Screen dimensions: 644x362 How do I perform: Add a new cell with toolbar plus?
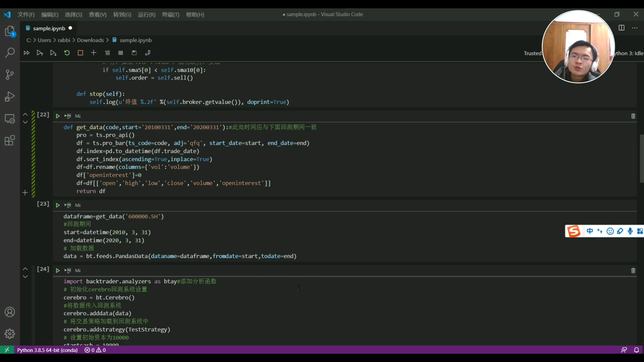[x=94, y=53]
